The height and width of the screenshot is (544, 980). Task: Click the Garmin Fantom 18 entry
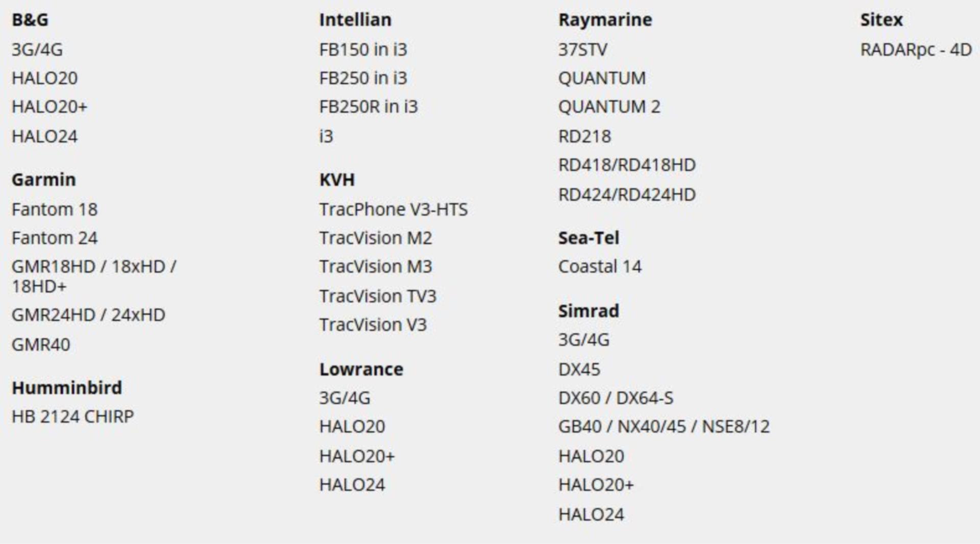click(x=55, y=210)
